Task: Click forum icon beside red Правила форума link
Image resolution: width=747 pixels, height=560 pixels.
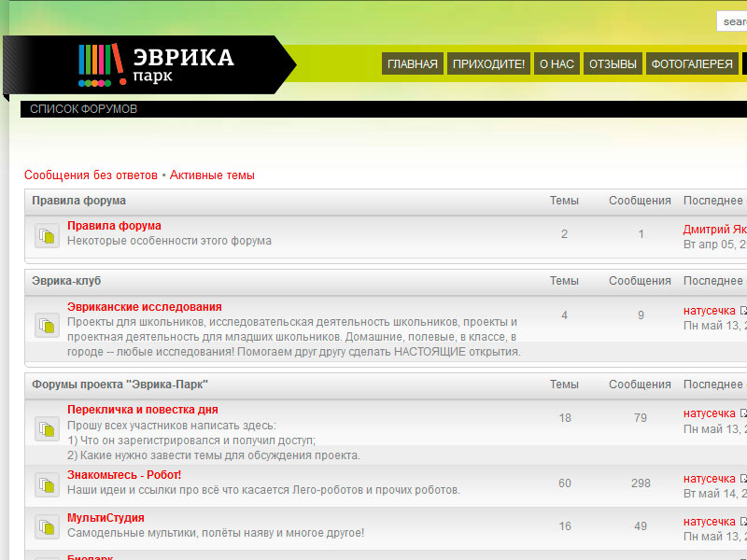Action: click(x=47, y=237)
